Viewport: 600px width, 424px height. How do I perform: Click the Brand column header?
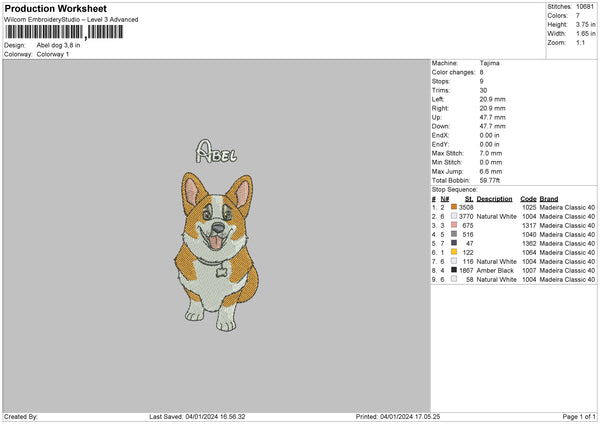pos(549,198)
